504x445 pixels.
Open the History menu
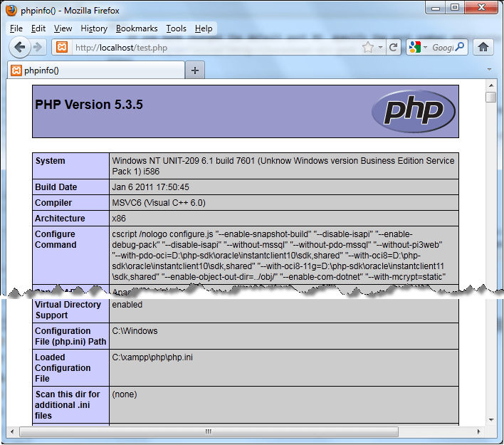94,28
